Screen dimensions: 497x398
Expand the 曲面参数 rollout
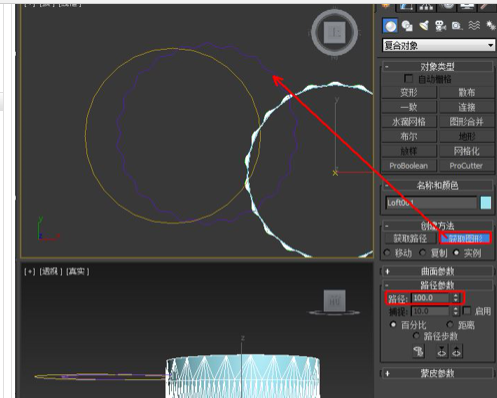[x=437, y=271]
